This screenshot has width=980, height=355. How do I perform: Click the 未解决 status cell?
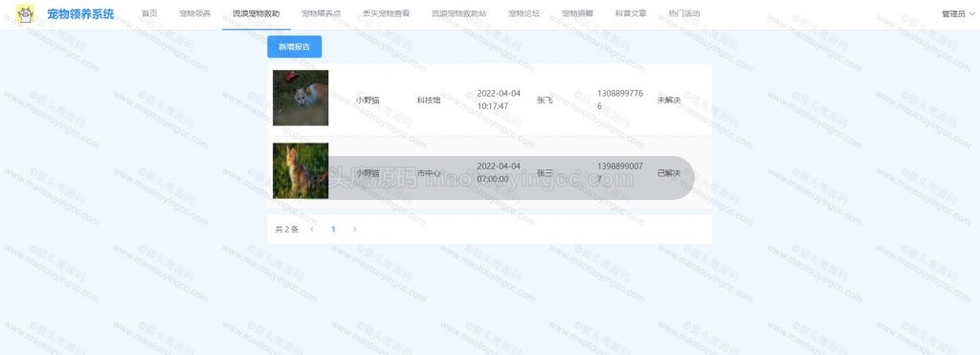click(x=669, y=100)
